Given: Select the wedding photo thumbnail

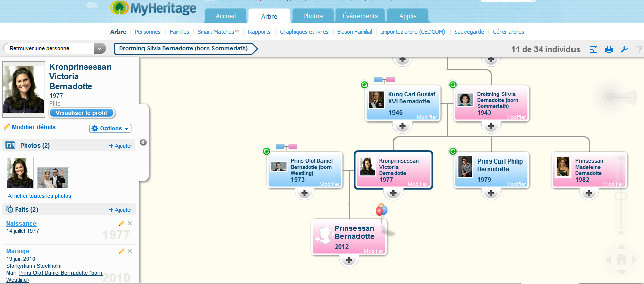Looking at the screenshot, I should 53,178.
